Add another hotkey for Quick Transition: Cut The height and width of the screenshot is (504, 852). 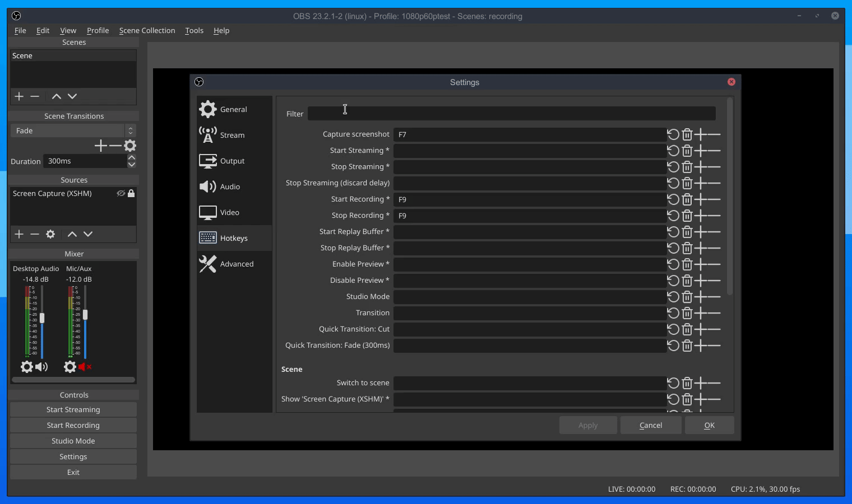click(x=701, y=329)
